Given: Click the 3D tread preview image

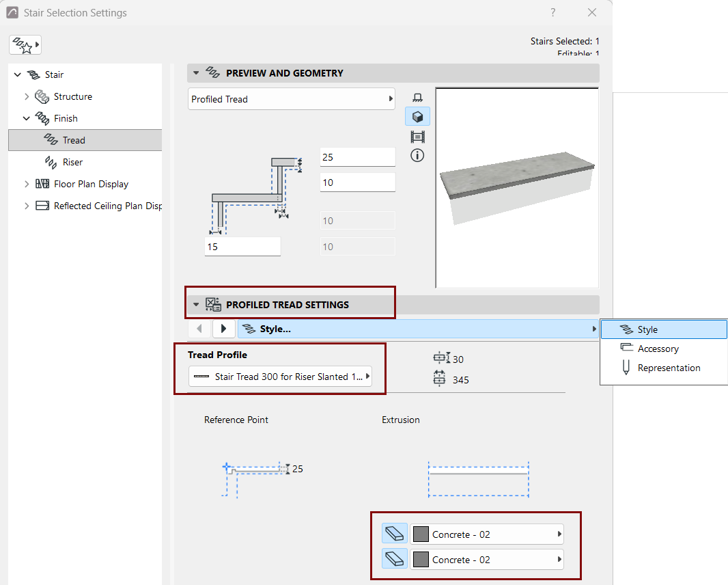Looking at the screenshot, I should coord(517,188).
